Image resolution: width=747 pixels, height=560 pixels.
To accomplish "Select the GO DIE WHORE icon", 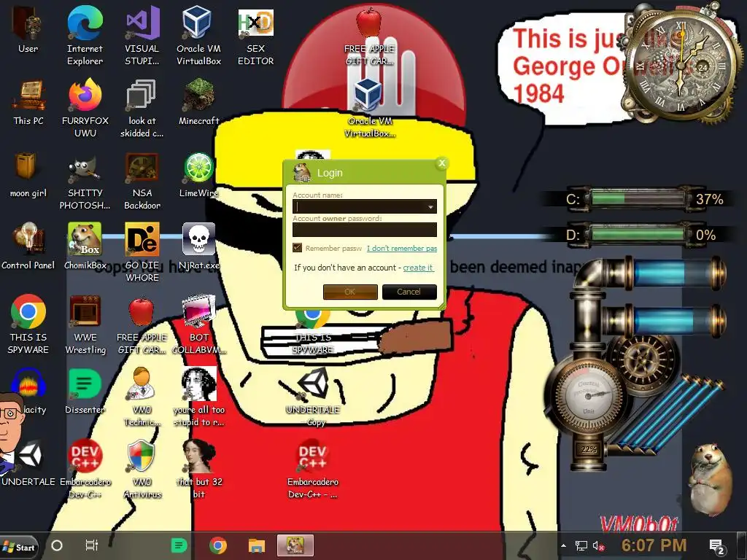I will point(142,252).
